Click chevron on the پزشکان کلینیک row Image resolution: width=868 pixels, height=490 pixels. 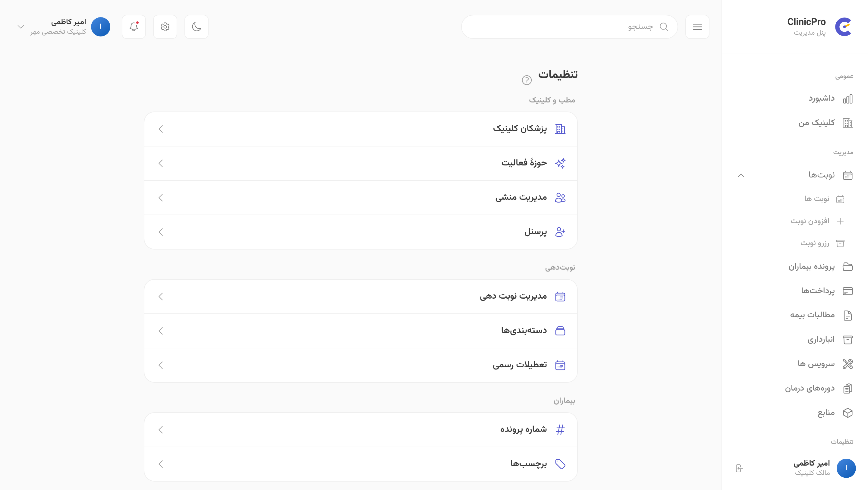point(161,129)
